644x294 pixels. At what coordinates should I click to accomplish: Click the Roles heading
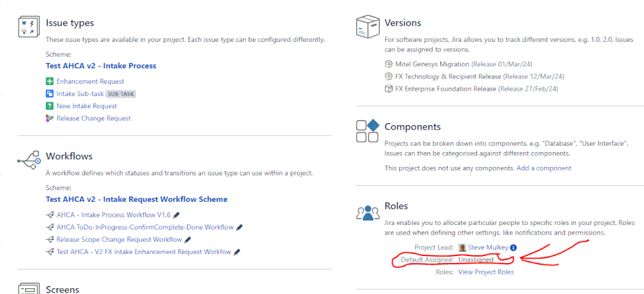(396, 206)
